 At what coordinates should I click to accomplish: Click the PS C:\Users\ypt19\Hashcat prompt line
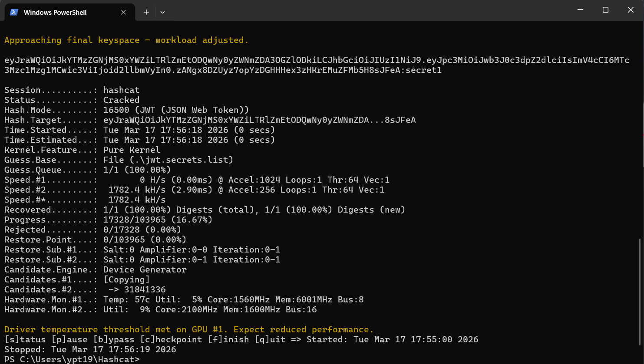coord(72,359)
